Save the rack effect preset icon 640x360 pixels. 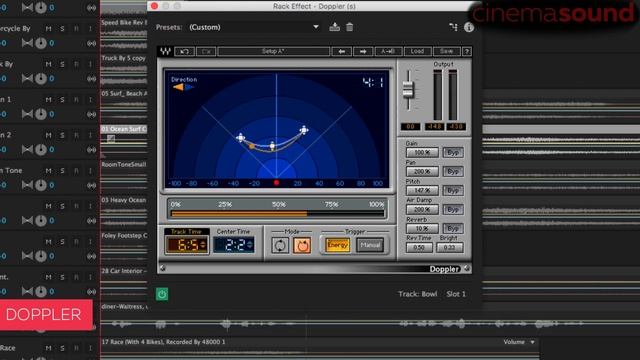tap(335, 27)
